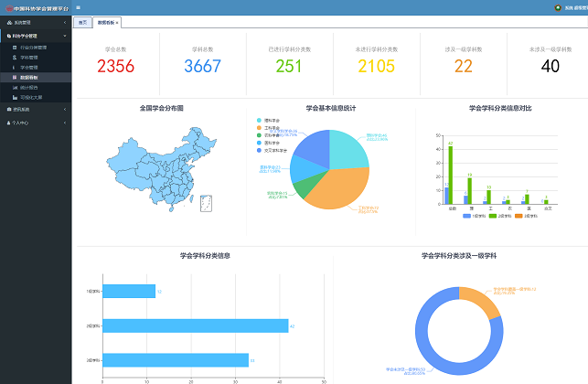Click the orange donut chart segment

point(484,300)
